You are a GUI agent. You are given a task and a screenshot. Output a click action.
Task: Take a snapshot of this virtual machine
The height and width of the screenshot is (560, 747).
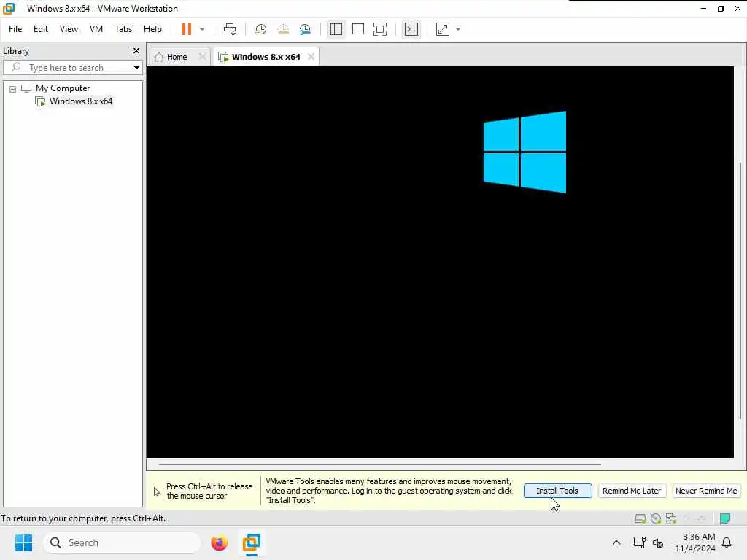tap(260, 29)
